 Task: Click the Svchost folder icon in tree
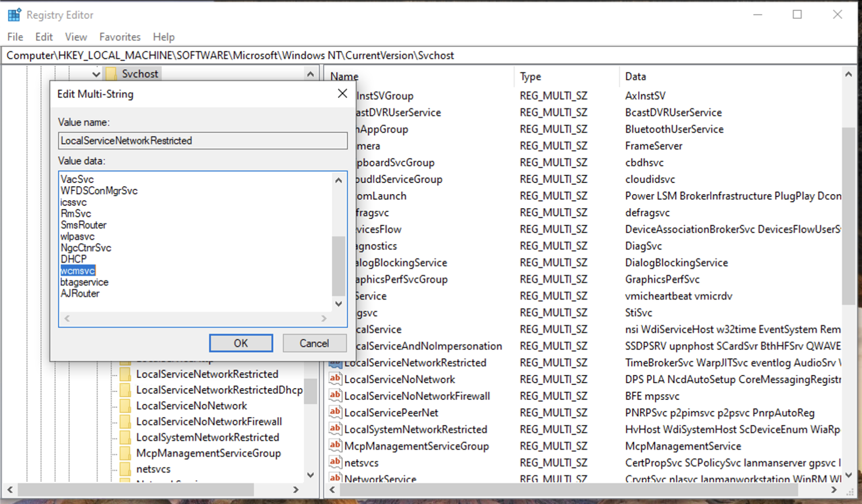pyautogui.click(x=111, y=74)
